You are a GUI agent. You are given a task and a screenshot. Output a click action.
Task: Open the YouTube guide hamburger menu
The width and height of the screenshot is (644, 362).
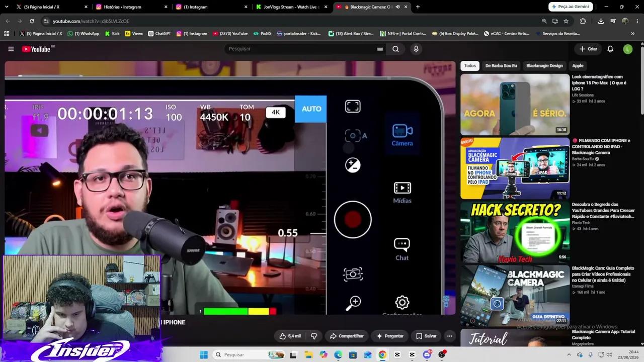click(11, 49)
